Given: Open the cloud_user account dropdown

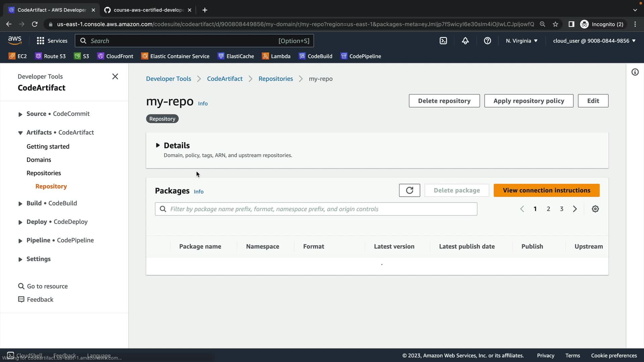Looking at the screenshot, I should 594,41.
